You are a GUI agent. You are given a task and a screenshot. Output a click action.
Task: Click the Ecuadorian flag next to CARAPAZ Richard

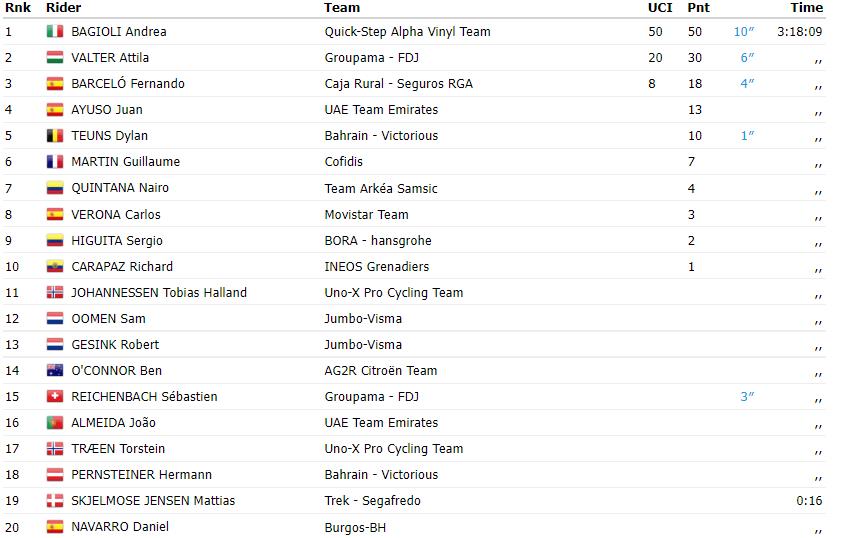(54, 266)
